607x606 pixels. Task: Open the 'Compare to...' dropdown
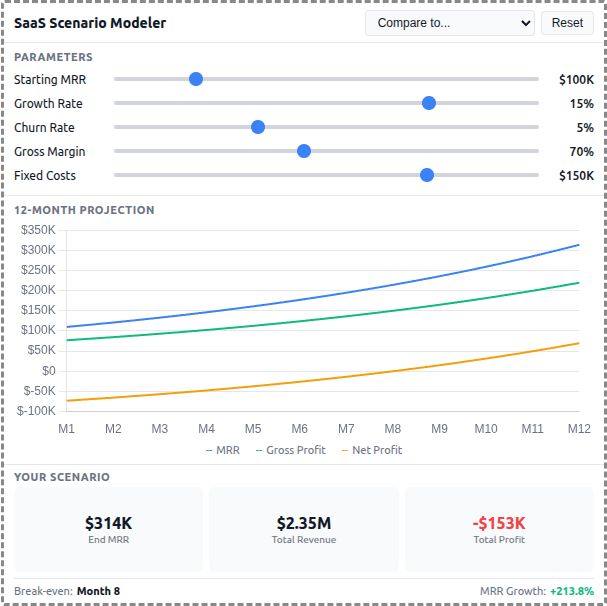point(449,23)
